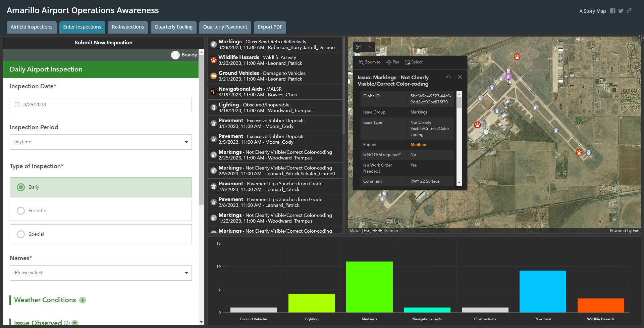Select the Special inspection type
Screen dimensions: 644x328
coord(21,234)
